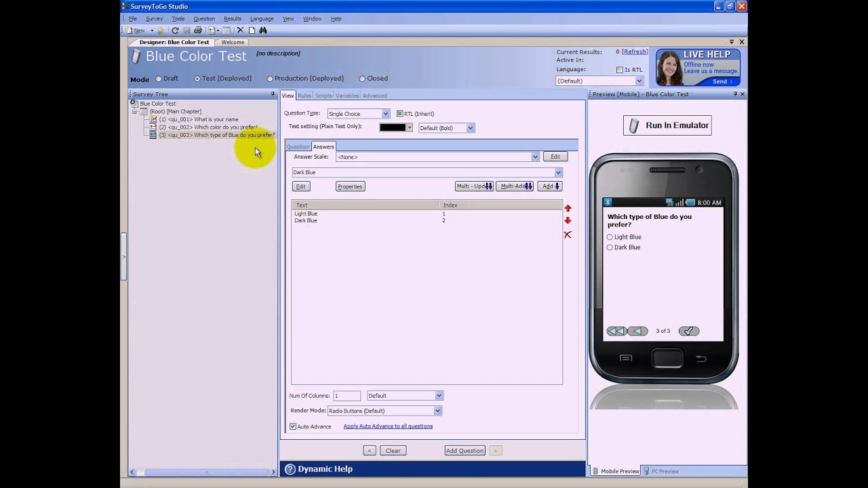Open the Answer Scale dropdown
Image resolution: width=868 pixels, height=488 pixels.
535,157
